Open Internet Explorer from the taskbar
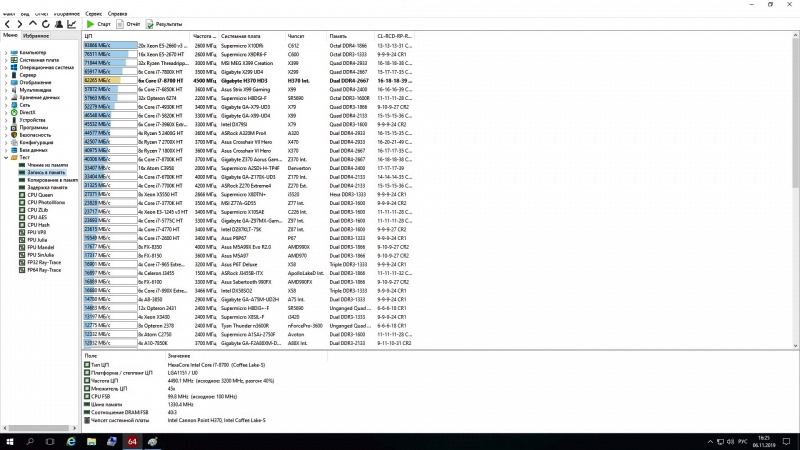 (x=71, y=442)
